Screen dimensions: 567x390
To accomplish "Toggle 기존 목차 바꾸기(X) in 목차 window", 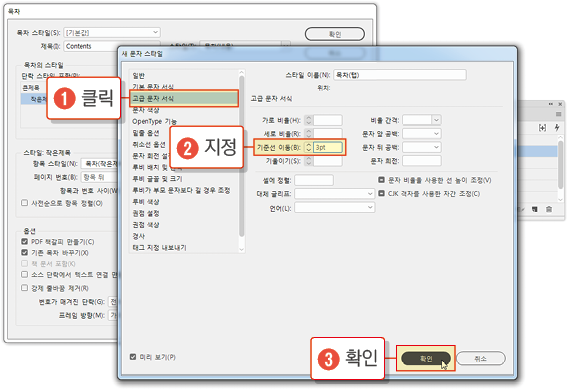I will coord(24,252).
